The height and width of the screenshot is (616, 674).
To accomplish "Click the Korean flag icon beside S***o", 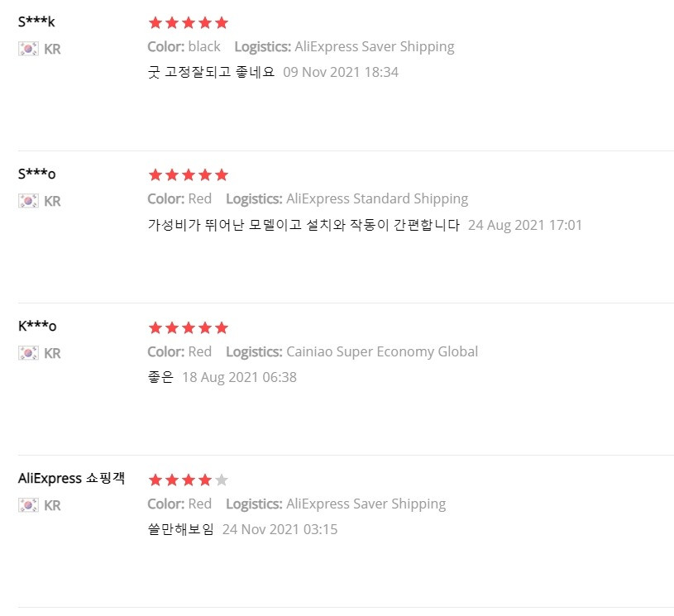I will pyautogui.click(x=28, y=201).
